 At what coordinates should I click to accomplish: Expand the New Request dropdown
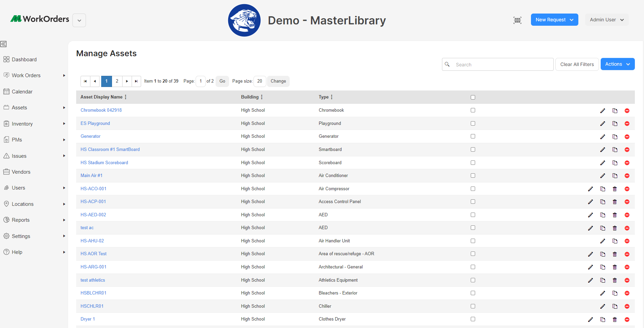click(554, 20)
